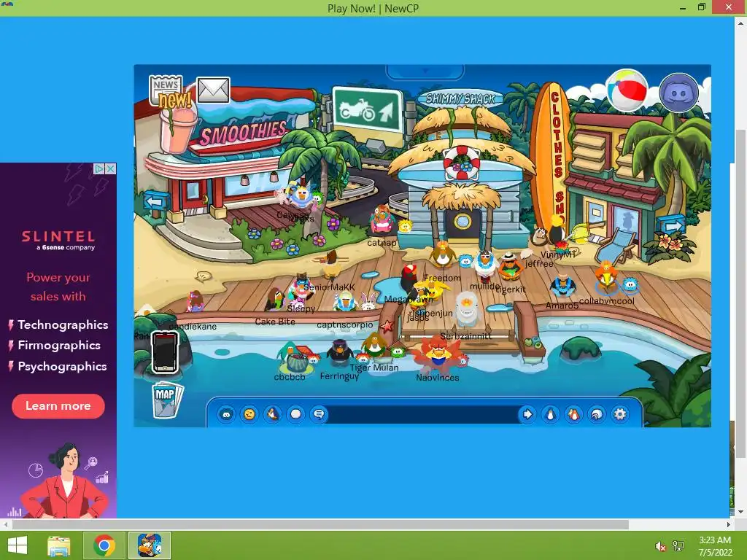Viewport: 747px width, 560px height.
Task: Open the phone gadget icon
Action: pyautogui.click(x=165, y=352)
